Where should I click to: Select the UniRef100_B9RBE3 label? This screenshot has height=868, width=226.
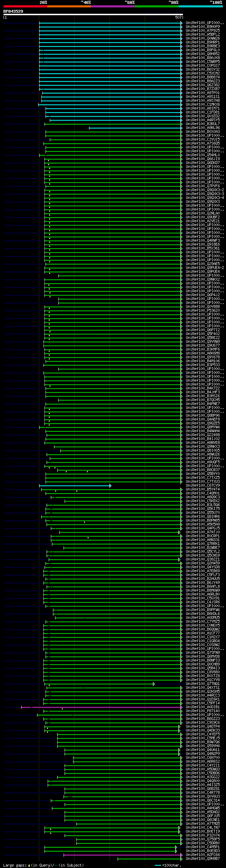(203, 46)
